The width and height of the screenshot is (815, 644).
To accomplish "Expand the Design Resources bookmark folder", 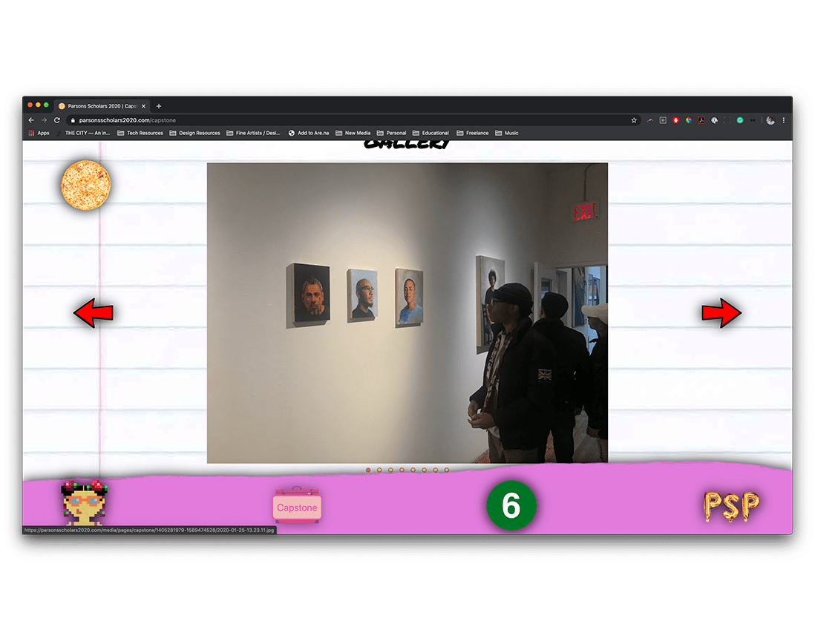I will (195, 133).
